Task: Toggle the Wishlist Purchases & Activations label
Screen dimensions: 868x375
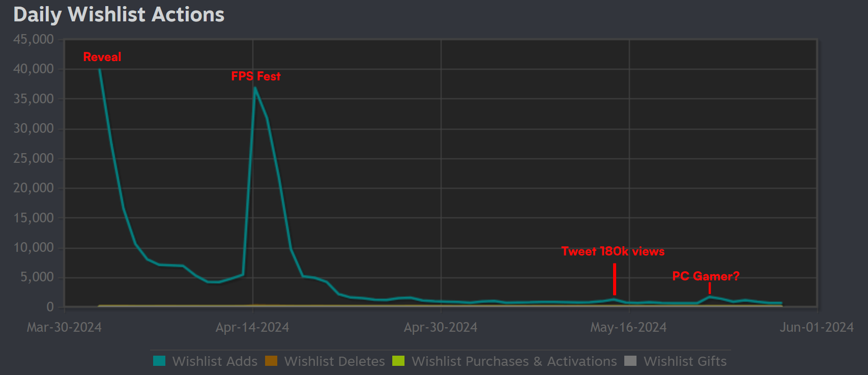Action: point(514,361)
